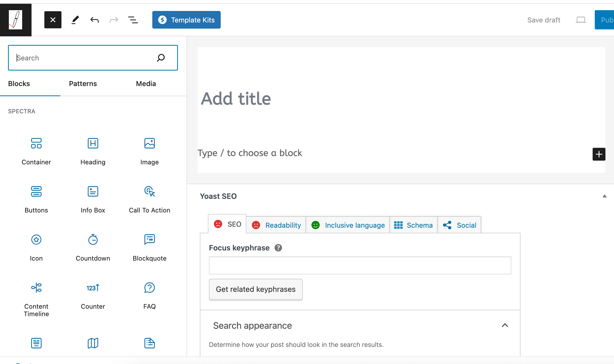Click the Yoast SEO panel title
614x364 pixels.
coord(218,196)
